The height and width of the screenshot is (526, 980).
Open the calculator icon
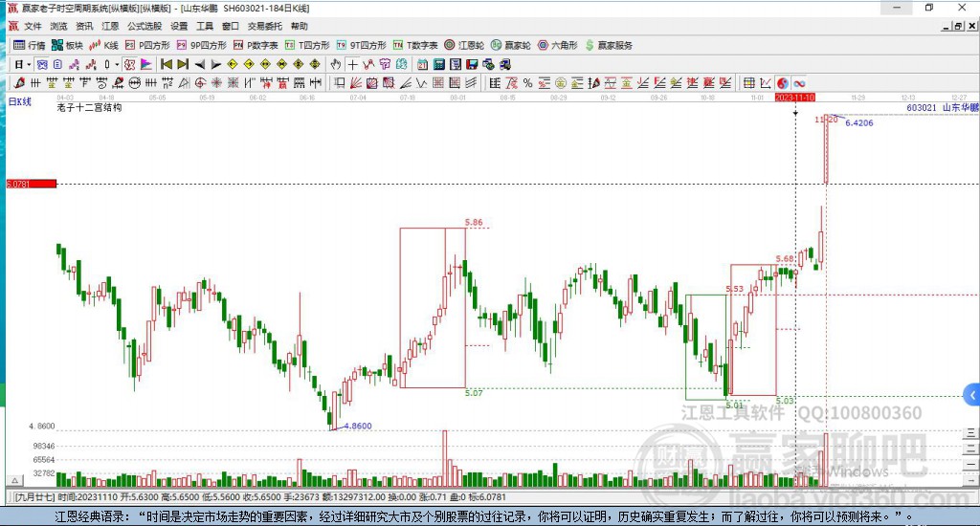tap(438, 64)
